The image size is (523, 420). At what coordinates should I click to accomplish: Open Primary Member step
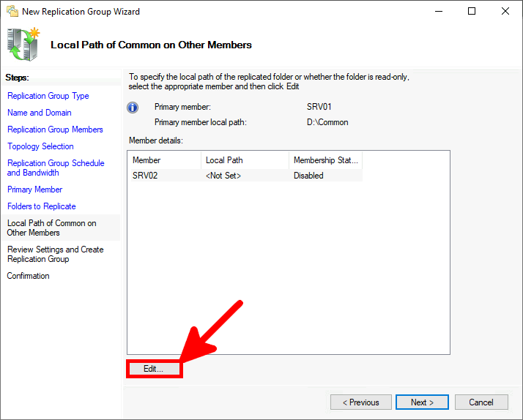click(x=34, y=190)
